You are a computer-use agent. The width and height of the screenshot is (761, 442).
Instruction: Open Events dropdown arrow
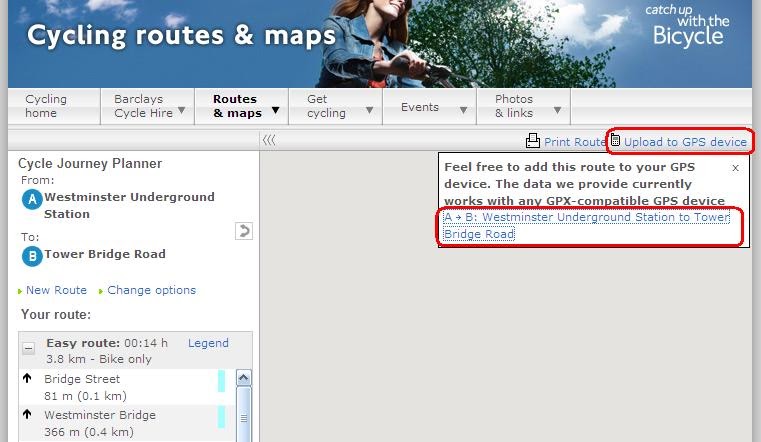463,110
